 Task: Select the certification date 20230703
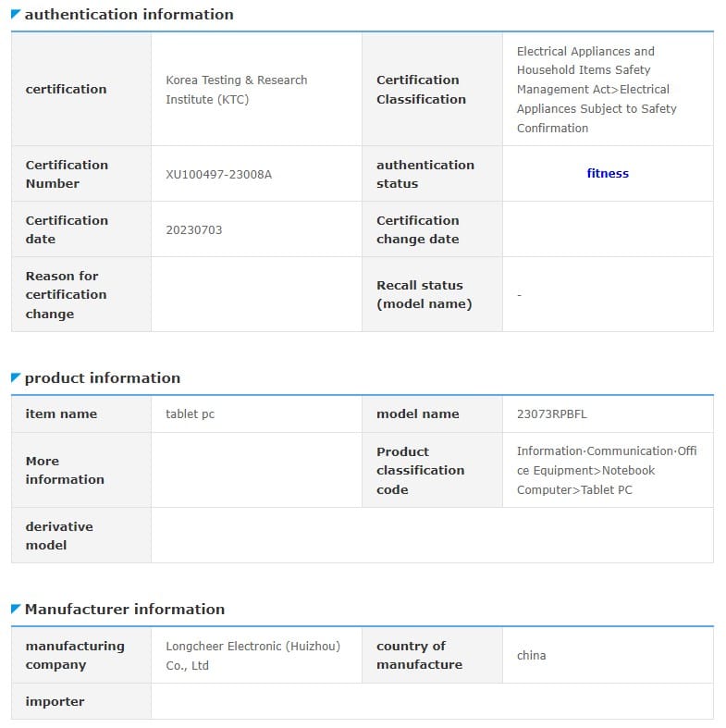(x=194, y=229)
